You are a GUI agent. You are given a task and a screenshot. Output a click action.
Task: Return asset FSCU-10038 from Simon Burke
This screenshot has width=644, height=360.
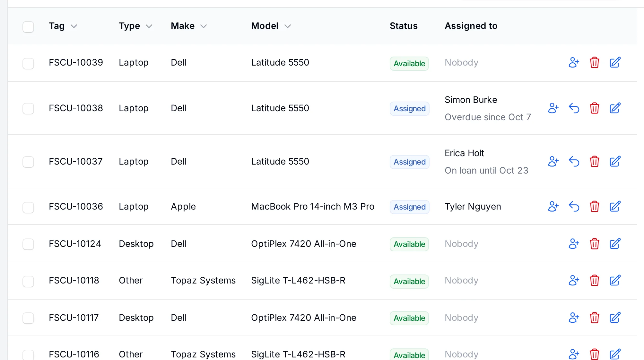click(574, 108)
